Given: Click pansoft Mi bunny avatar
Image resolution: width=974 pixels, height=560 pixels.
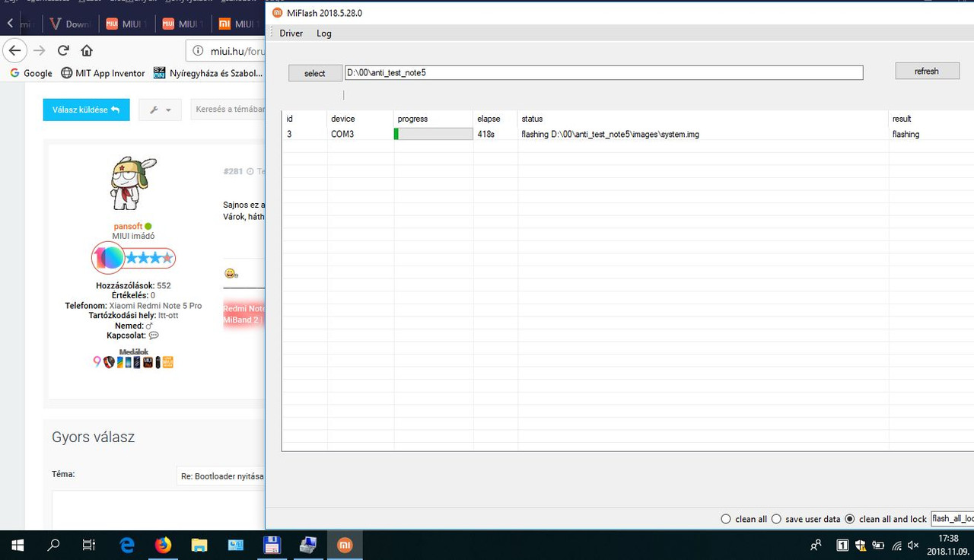Looking at the screenshot, I should 134,185.
